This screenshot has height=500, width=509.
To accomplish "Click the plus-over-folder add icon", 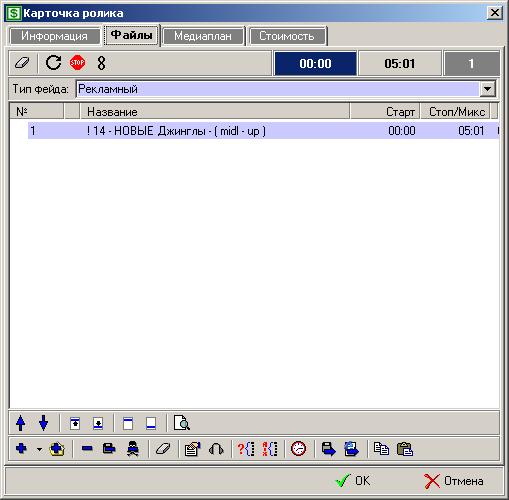I will pos(57,449).
